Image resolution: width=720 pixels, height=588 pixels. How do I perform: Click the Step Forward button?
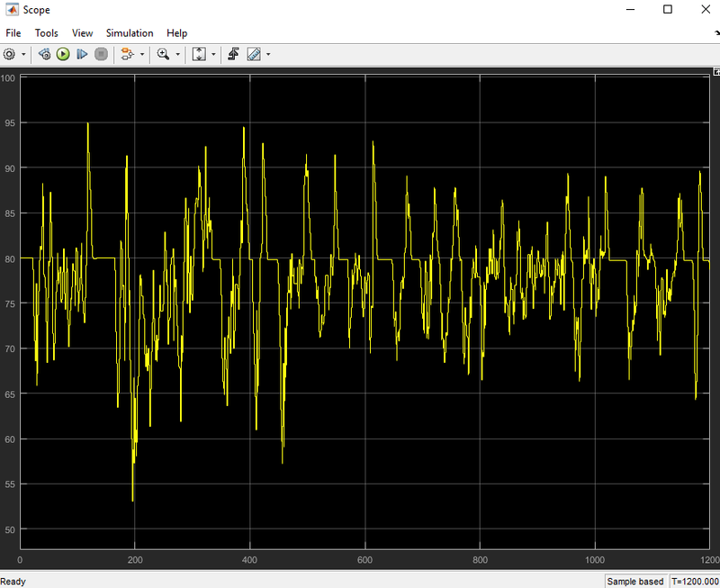click(82, 54)
